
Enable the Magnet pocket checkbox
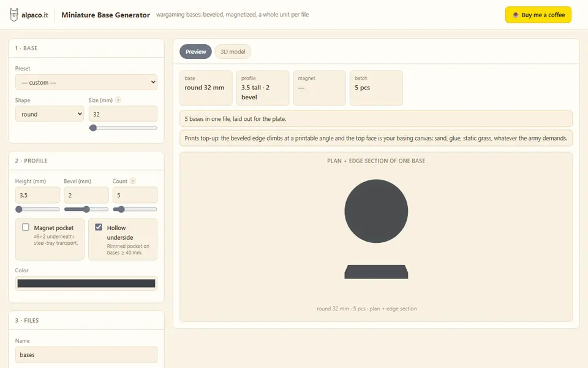(x=26, y=227)
